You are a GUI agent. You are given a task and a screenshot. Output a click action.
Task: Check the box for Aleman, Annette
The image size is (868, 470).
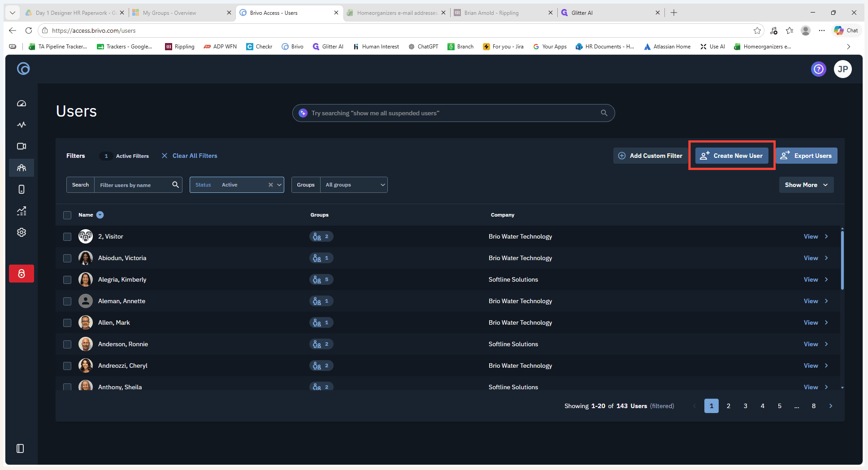click(67, 301)
